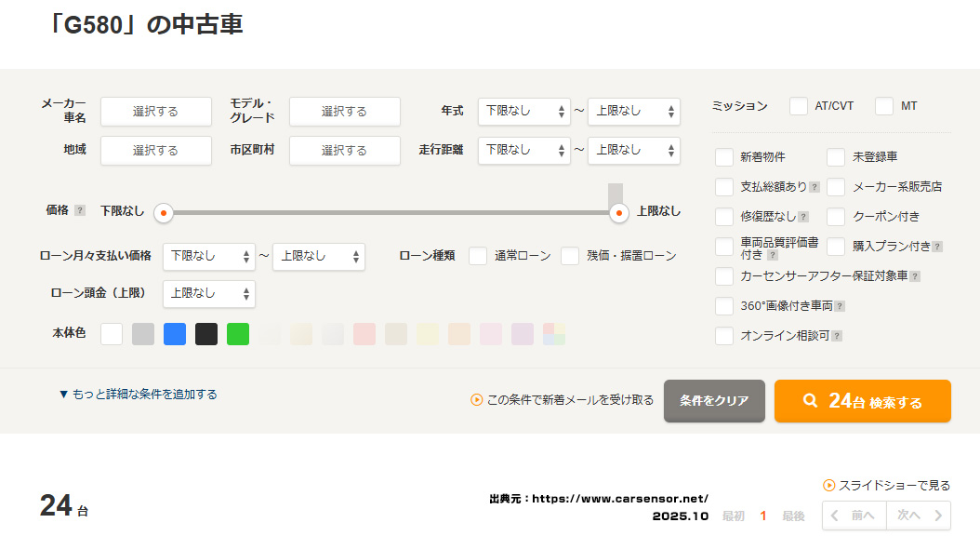Screen dimensions: 980x536
Task: Click the 条件をクリア button
Action: [714, 401]
